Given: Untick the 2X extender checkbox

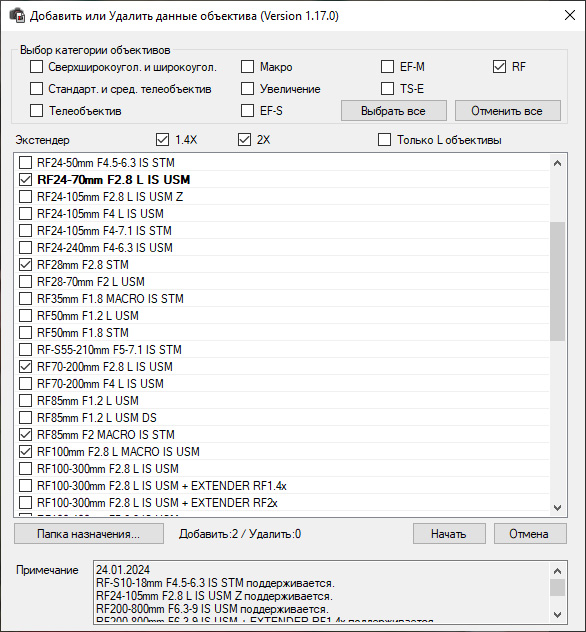Looking at the screenshot, I should (x=244, y=140).
